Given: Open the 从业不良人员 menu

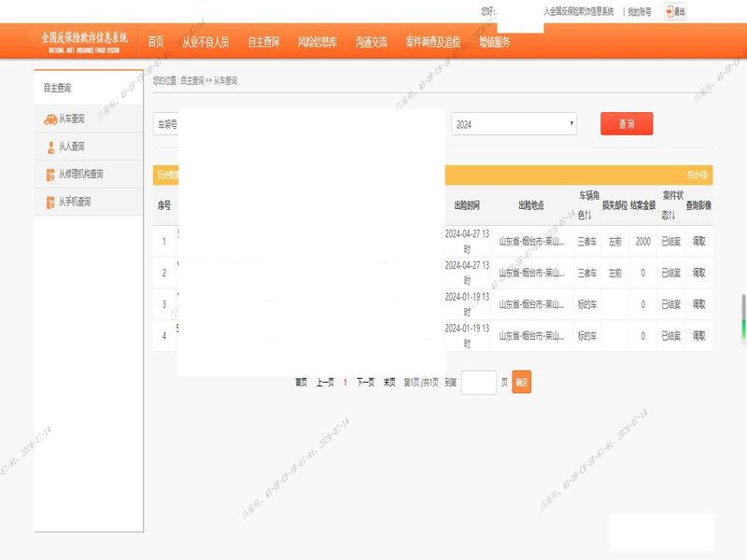Looking at the screenshot, I should [205, 42].
